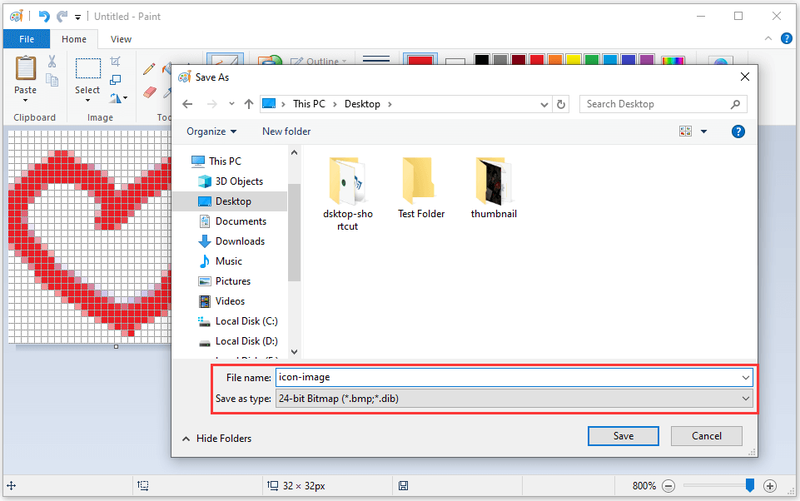Click This PC in address breadcrumb

point(309,104)
